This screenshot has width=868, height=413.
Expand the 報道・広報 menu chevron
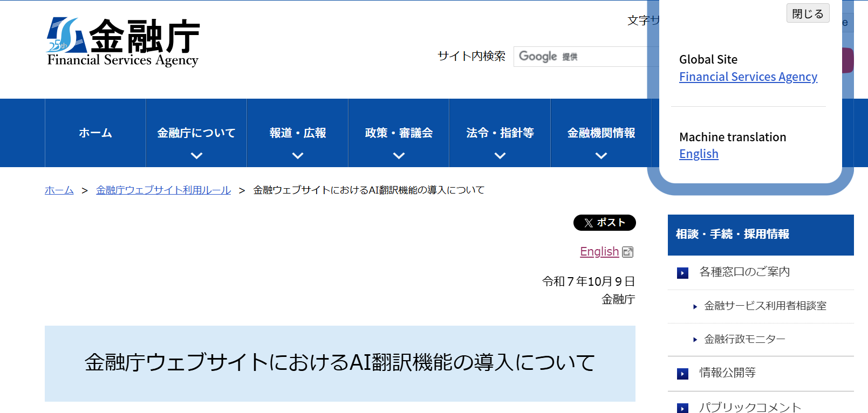pos(298,156)
